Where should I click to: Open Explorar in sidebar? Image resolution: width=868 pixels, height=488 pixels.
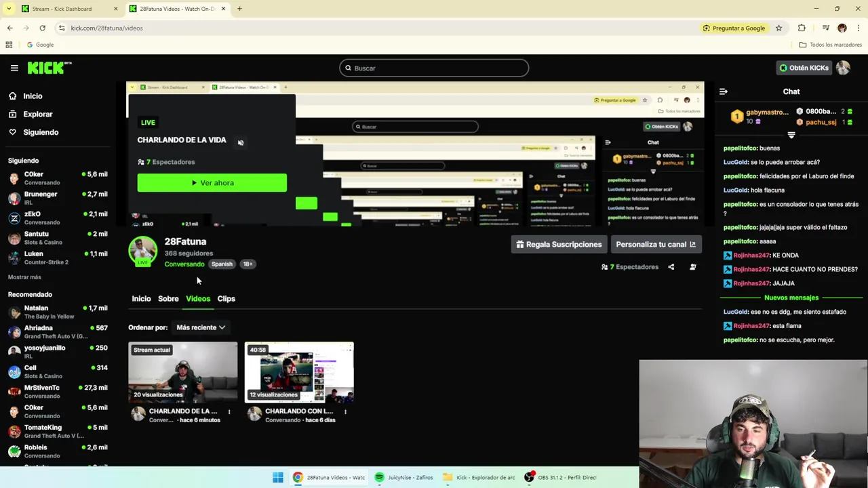(x=37, y=114)
